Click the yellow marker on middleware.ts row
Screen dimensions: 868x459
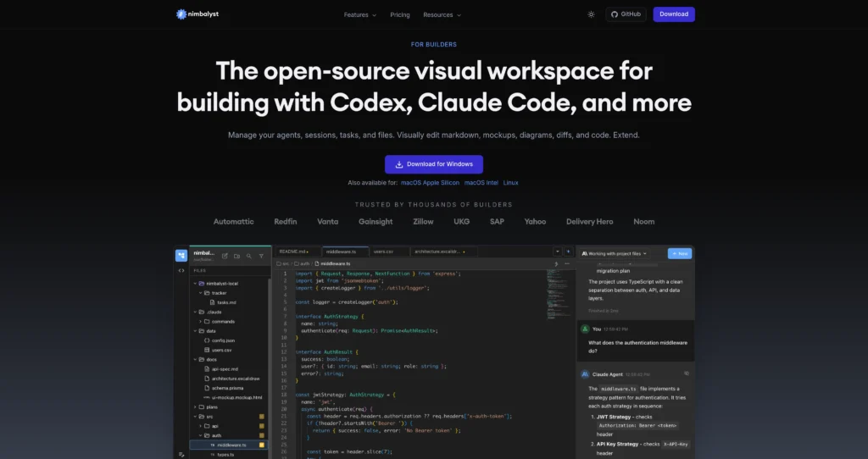(262, 445)
